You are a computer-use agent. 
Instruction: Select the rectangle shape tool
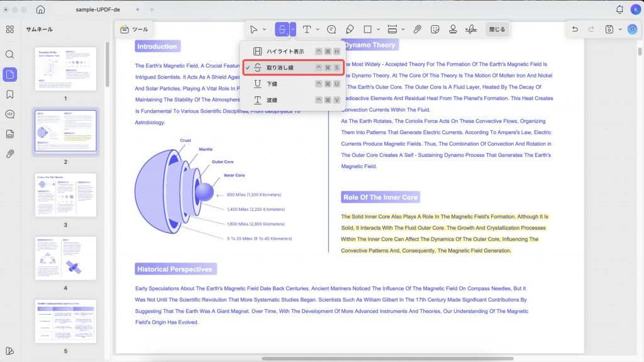pyautogui.click(x=367, y=29)
